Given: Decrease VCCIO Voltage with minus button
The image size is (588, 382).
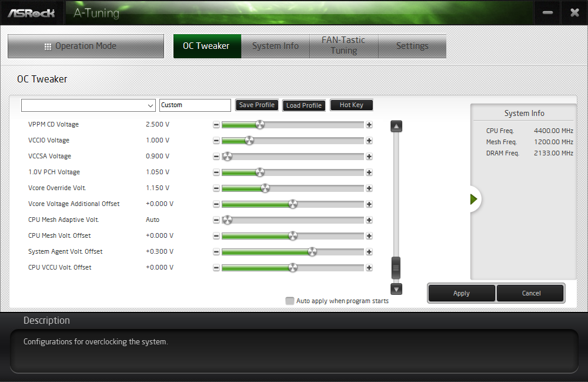Looking at the screenshot, I should click(216, 140).
